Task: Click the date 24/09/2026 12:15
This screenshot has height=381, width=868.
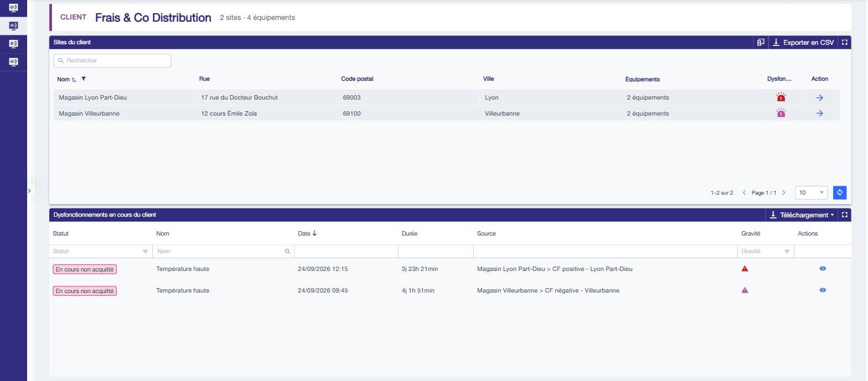Action: click(x=323, y=269)
